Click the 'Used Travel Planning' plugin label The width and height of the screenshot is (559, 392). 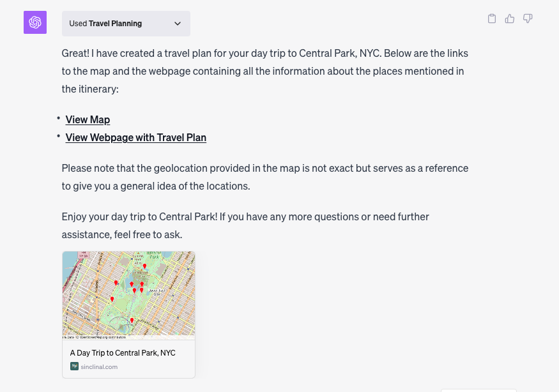coord(105,24)
